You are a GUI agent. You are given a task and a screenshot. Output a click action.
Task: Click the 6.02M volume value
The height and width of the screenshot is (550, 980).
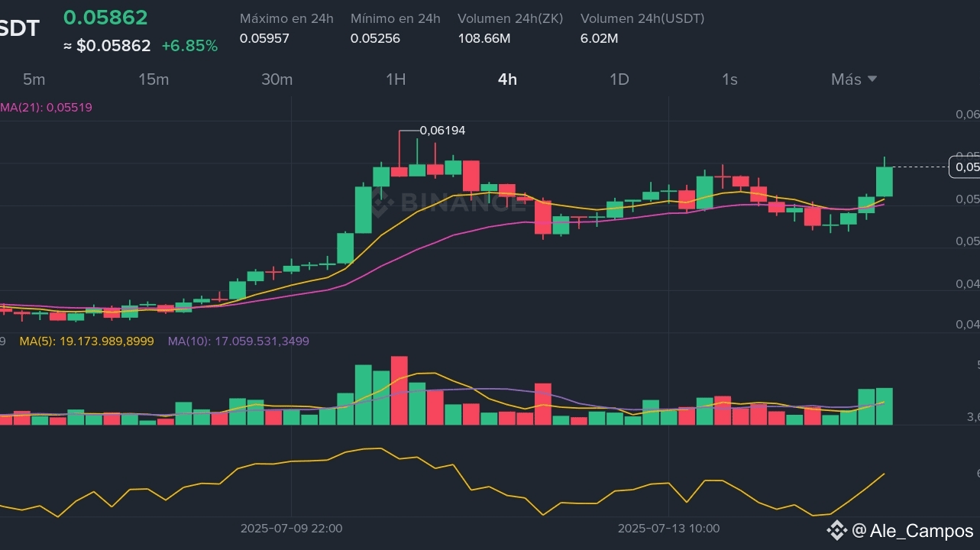point(600,38)
